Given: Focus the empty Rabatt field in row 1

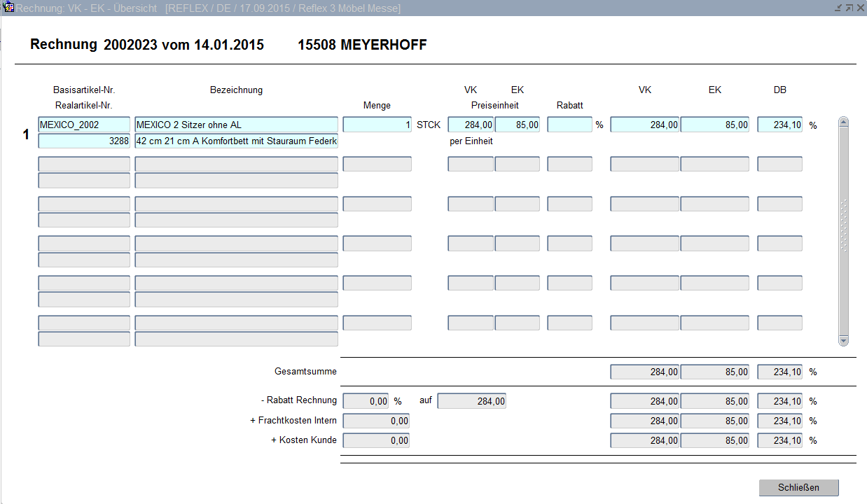Looking at the screenshot, I should click(x=569, y=125).
